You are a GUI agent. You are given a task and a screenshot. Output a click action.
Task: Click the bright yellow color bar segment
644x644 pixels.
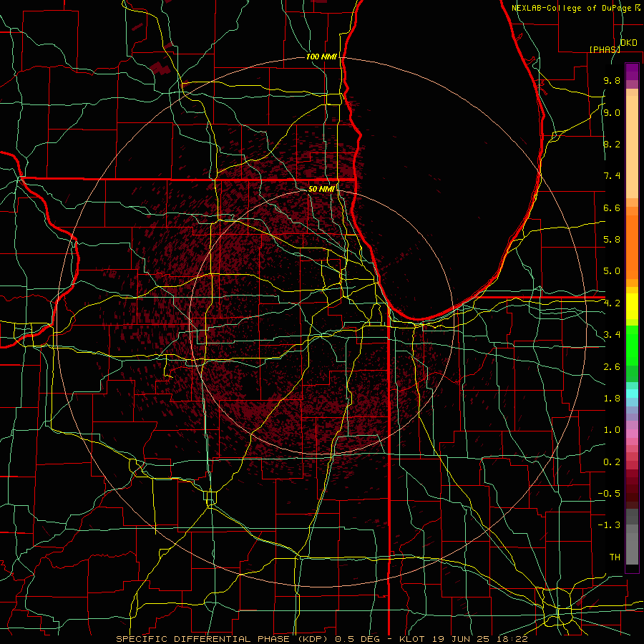click(632, 306)
